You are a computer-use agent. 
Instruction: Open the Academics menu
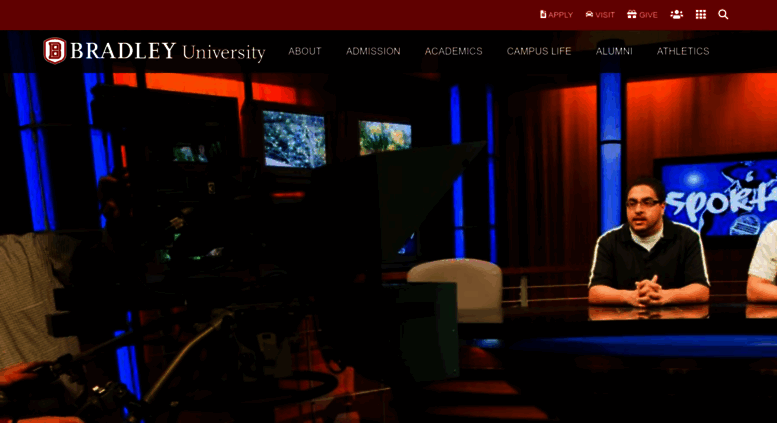point(453,51)
